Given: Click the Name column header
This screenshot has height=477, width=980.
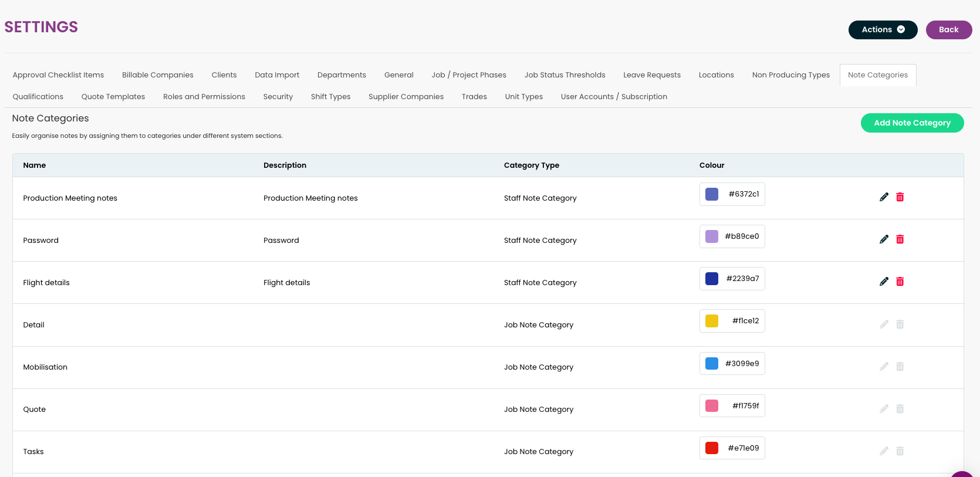Looking at the screenshot, I should click(x=35, y=165).
